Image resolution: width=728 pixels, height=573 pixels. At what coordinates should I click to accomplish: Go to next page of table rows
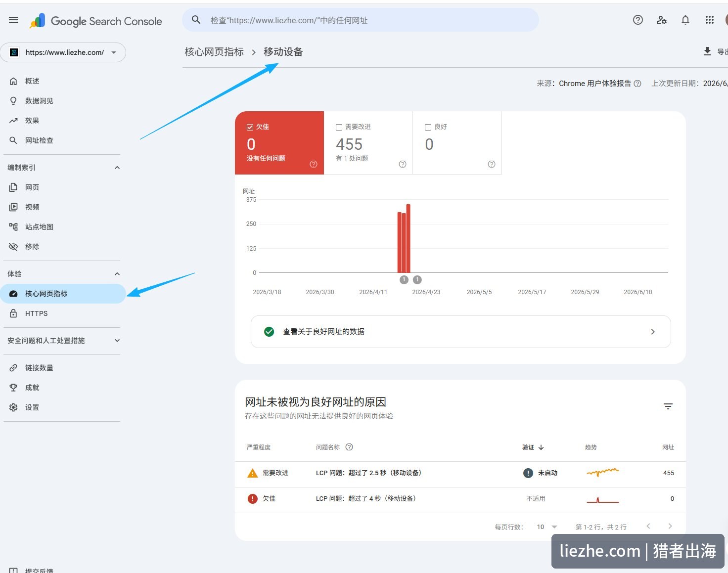[x=670, y=526]
